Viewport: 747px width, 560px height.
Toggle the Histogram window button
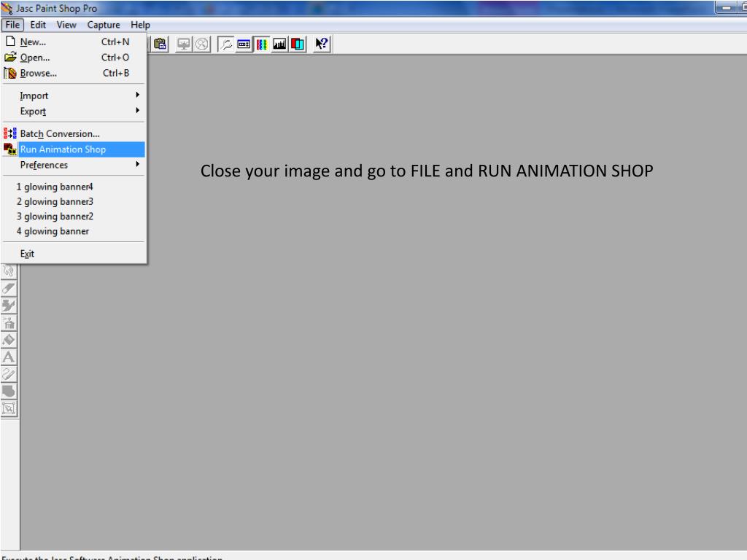pyautogui.click(x=279, y=44)
